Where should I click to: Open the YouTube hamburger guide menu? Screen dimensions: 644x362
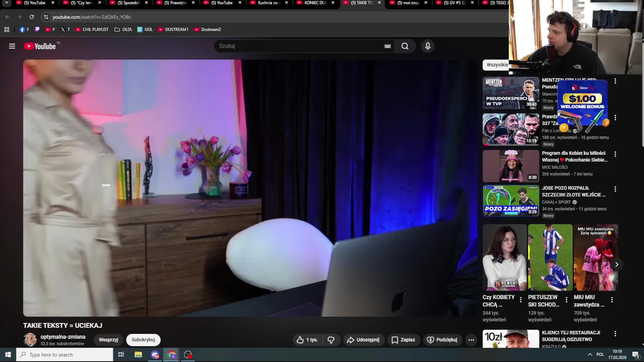pos(12,46)
